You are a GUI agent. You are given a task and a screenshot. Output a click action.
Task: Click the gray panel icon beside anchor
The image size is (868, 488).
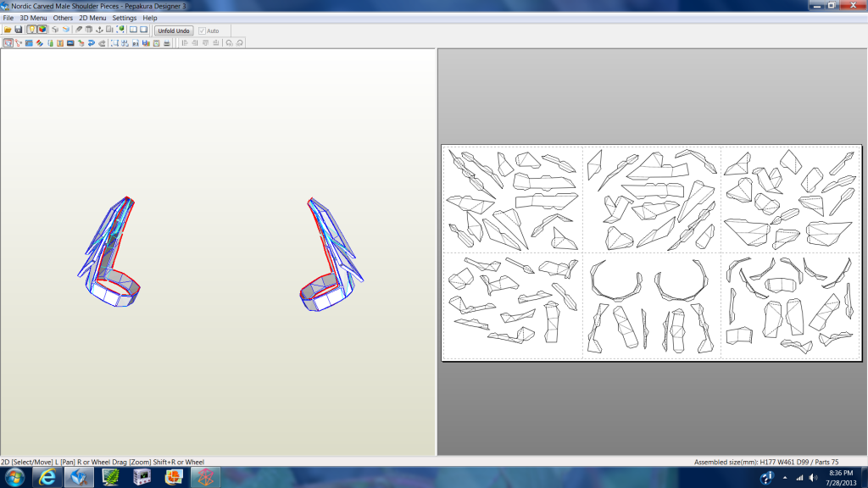point(109,30)
